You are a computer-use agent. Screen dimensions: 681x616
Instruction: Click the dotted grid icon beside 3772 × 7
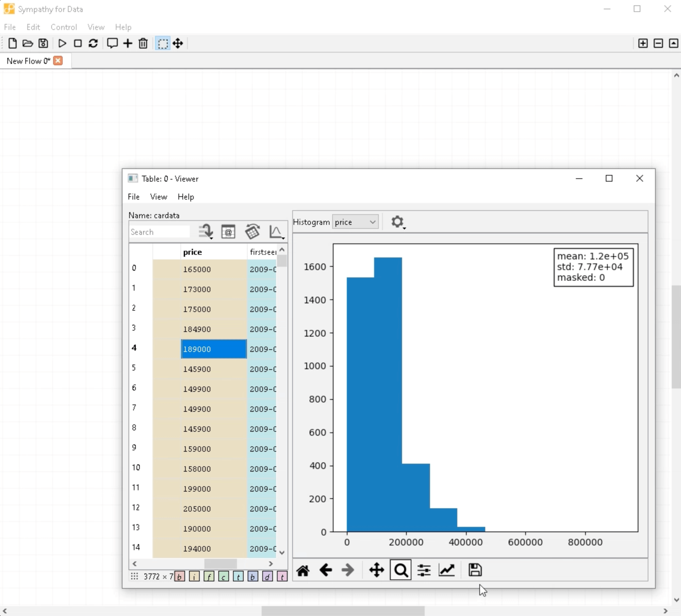pyautogui.click(x=134, y=576)
